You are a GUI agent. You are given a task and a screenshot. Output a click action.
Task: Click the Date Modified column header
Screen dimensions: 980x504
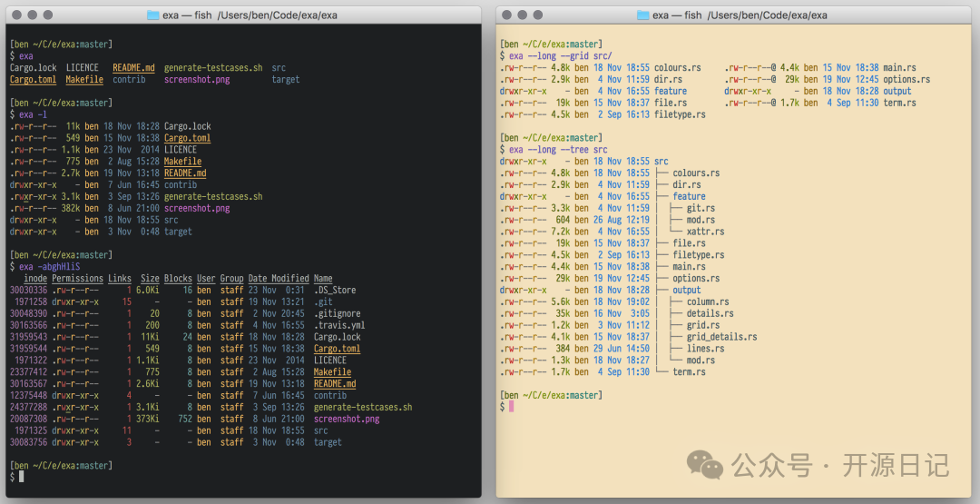pos(279,279)
